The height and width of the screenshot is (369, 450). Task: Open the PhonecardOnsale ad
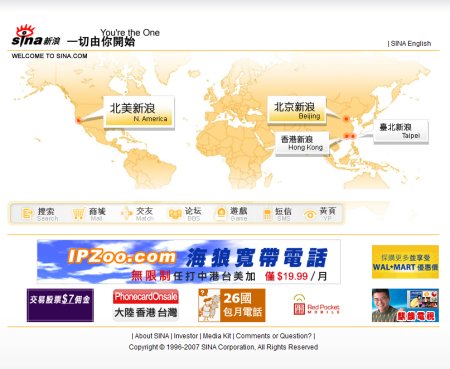[x=146, y=305]
